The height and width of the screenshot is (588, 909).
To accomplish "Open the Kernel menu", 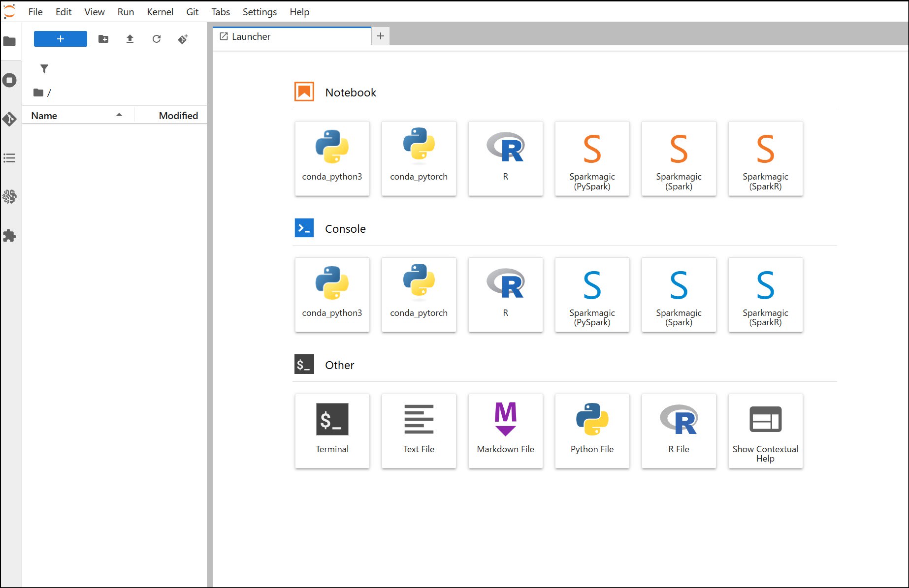I will point(160,12).
